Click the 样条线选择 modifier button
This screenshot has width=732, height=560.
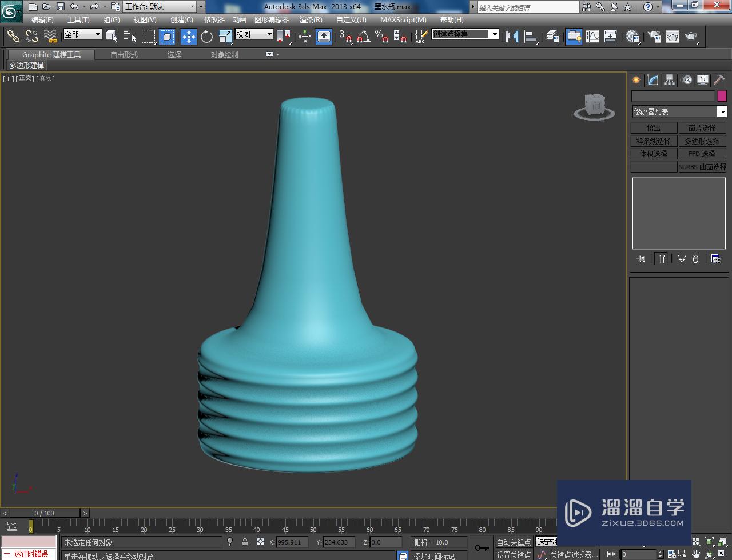tap(654, 141)
